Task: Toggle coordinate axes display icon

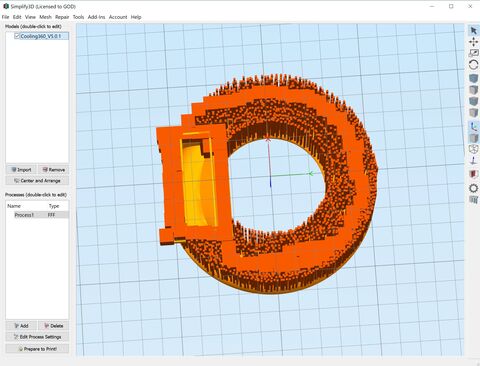Action: [x=473, y=126]
